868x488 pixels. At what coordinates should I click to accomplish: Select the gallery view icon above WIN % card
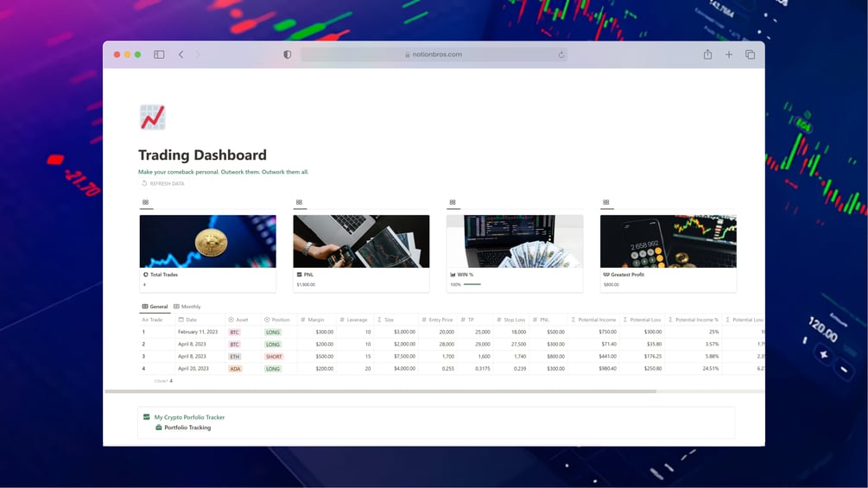(453, 202)
